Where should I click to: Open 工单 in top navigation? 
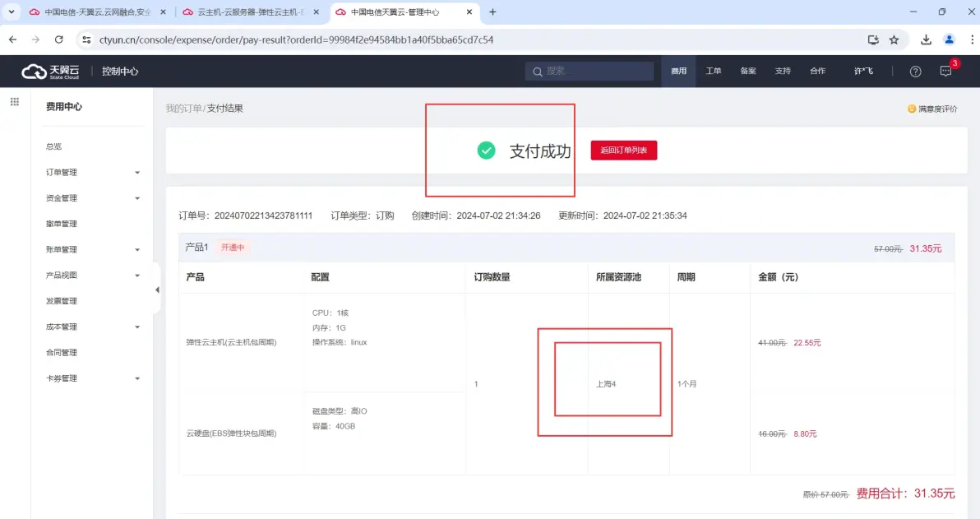713,72
